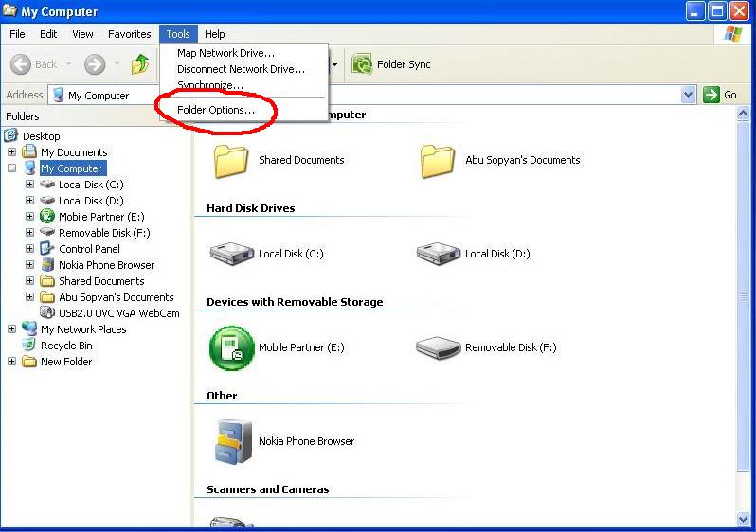
Task: Click the Windows flag logo in menu bar
Action: coord(733,34)
